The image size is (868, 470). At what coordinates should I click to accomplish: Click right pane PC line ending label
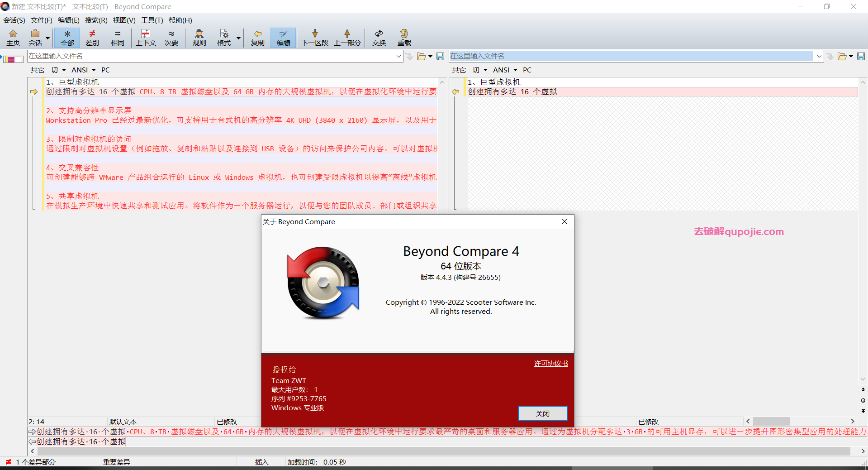(527, 70)
